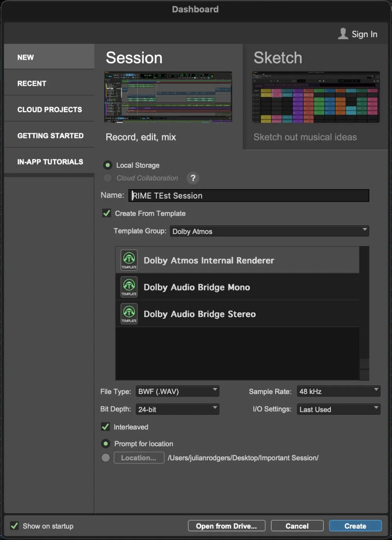This screenshot has width=392, height=540.
Task: Select the fixed Location radio button
Action: (x=105, y=458)
